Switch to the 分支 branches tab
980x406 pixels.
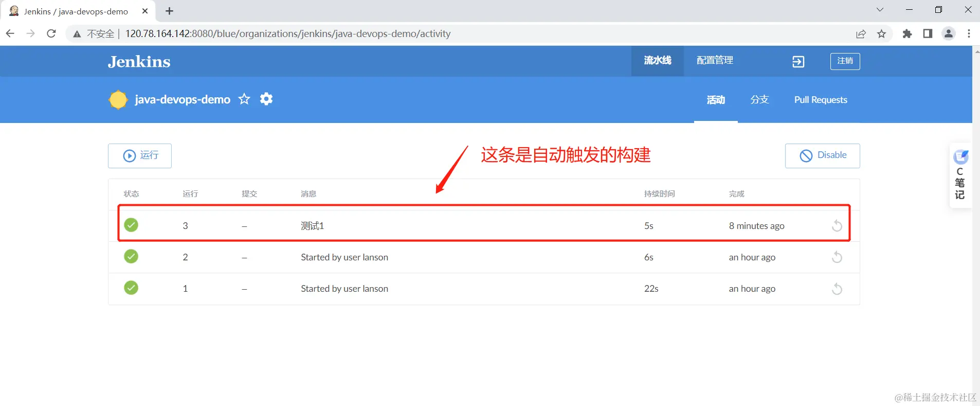pos(759,100)
